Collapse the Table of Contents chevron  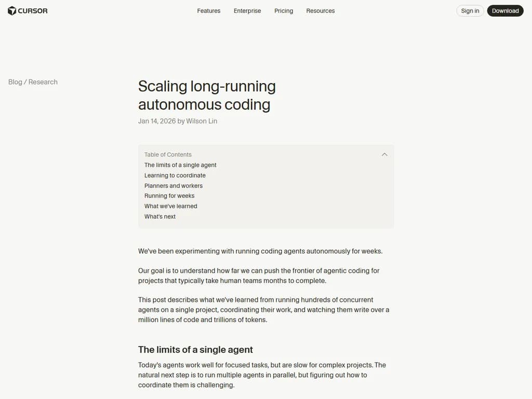pyautogui.click(x=384, y=154)
